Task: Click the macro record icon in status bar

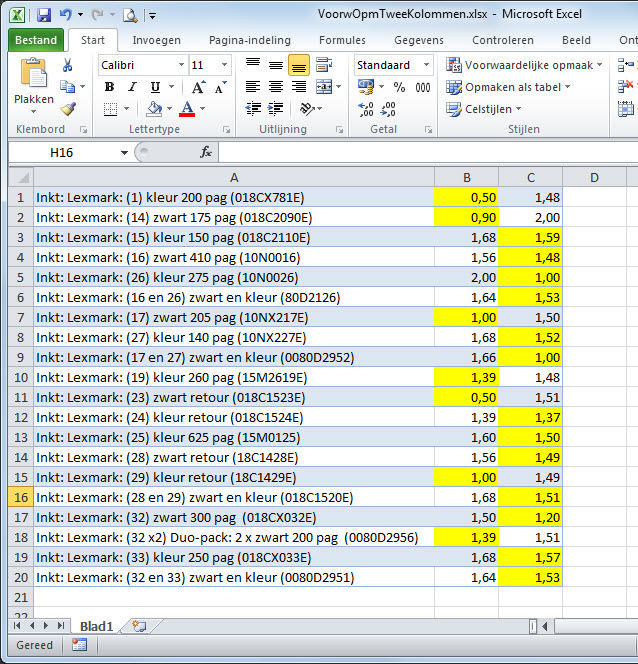Action: pyautogui.click(x=79, y=645)
